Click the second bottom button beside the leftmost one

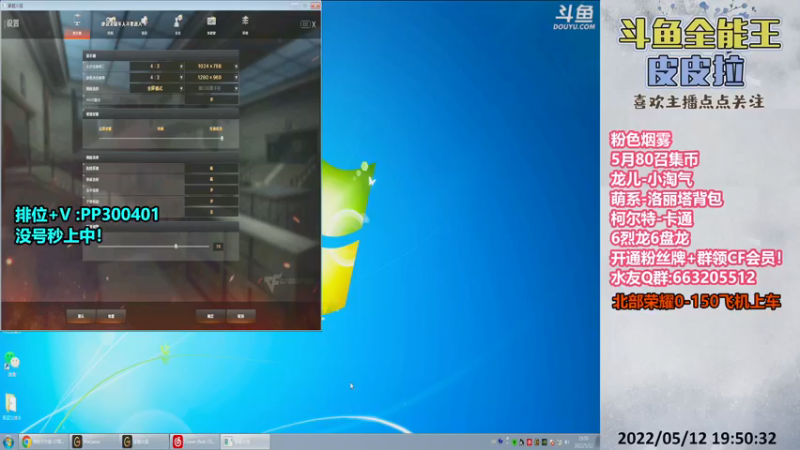pos(111,316)
